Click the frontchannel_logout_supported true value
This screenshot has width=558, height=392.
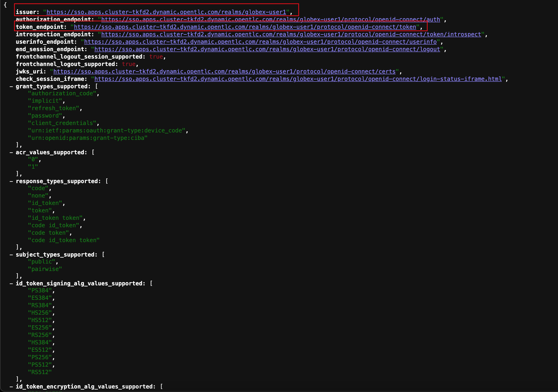pos(129,64)
